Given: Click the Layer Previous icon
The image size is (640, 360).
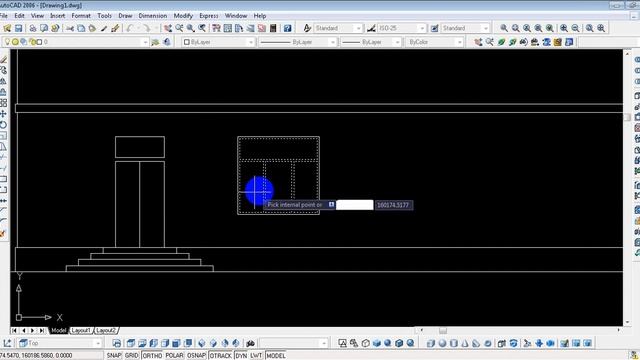Looking at the screenshot, I should click(167, 42).
